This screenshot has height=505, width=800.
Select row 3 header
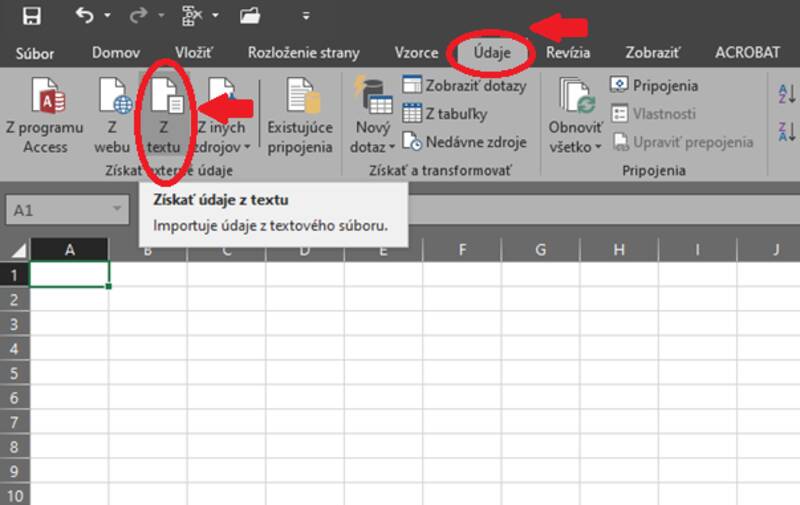[x=14, y=324]
